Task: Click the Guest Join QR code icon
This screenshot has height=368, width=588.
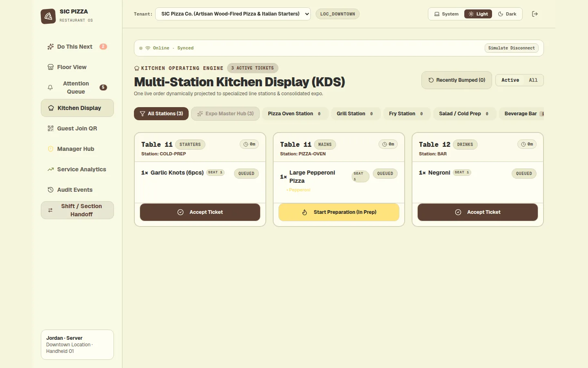Action: [x=51, y=128]
